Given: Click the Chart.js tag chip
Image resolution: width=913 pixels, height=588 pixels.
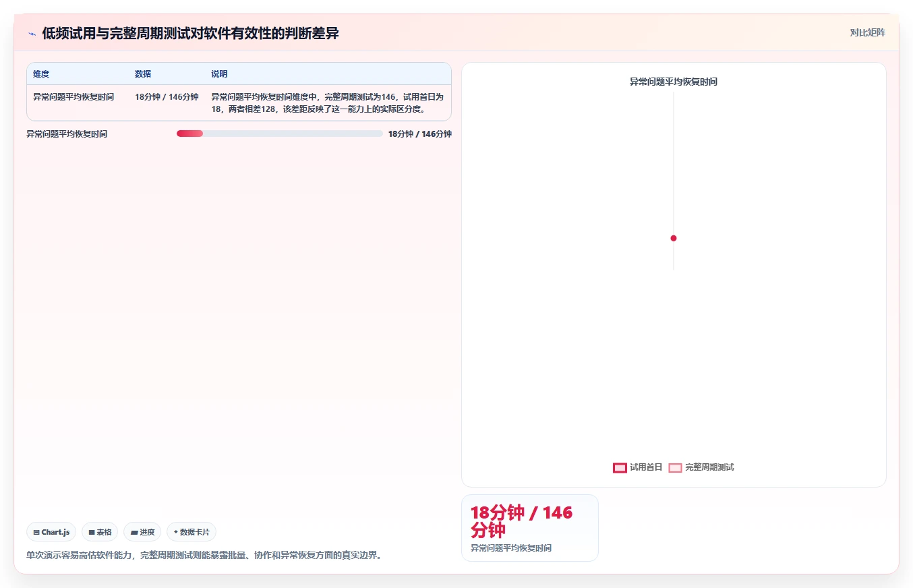Looking at the screenshot, I should point(51,532).
